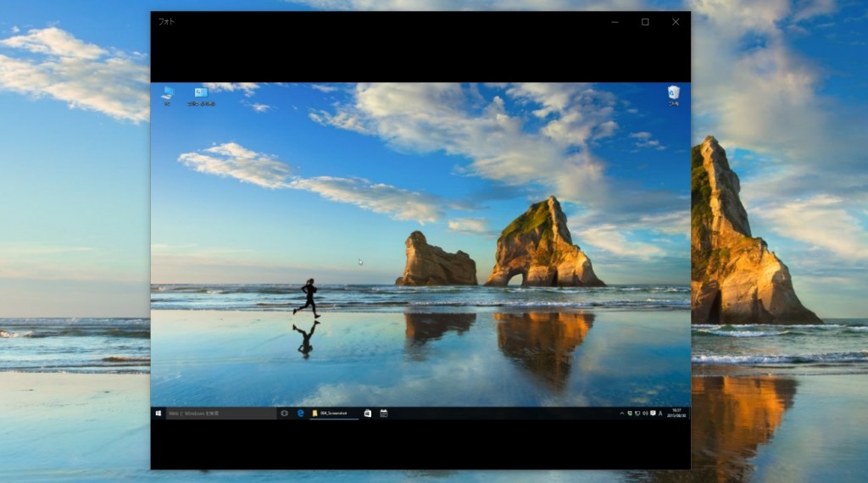
Task: Click the volume speaker icon in the pictured tray
Action: (645, 414)
